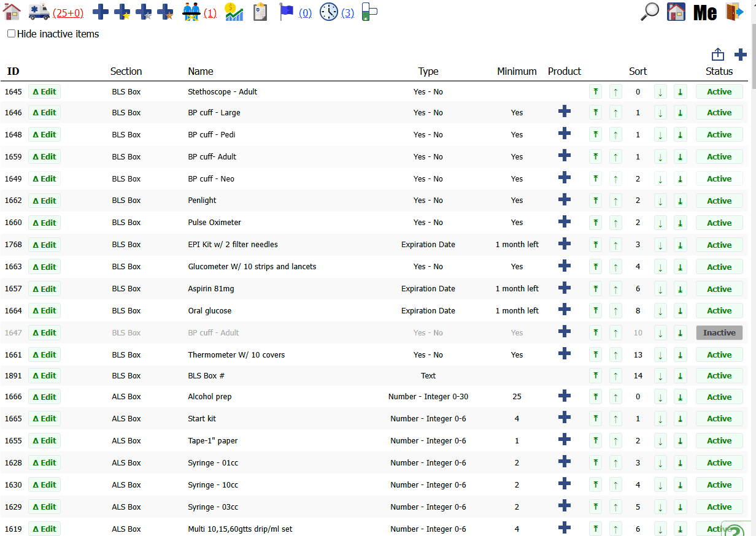This screenshot has width=756, height=536.
Task: Open search with the magnifying glass icon
Action: 650,12
